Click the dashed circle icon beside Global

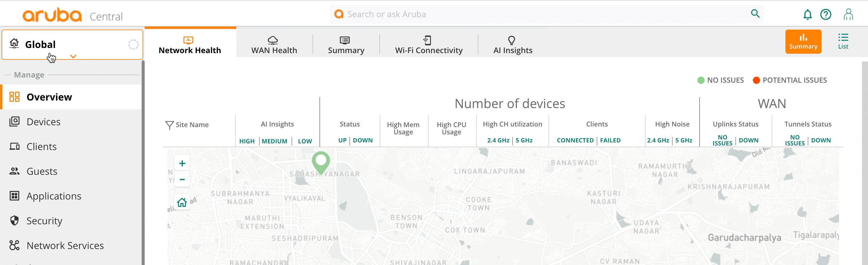133,45
